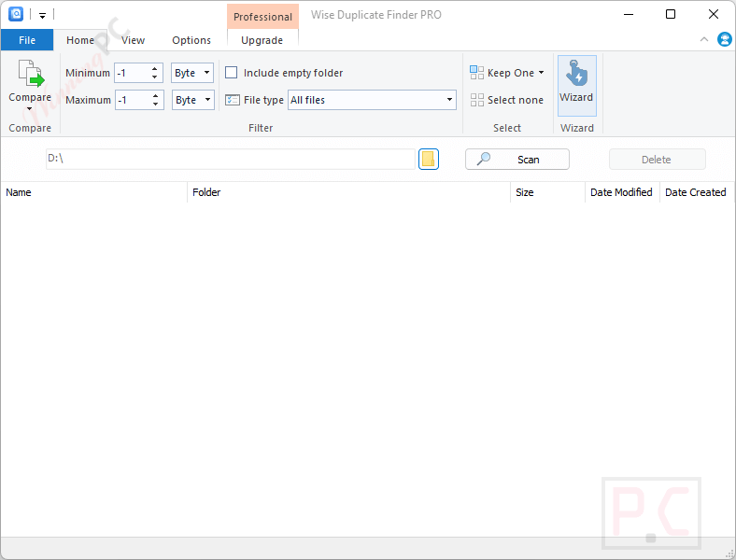Open the user account icon
This screenshot has height=560, width=736.
point(724,39)
